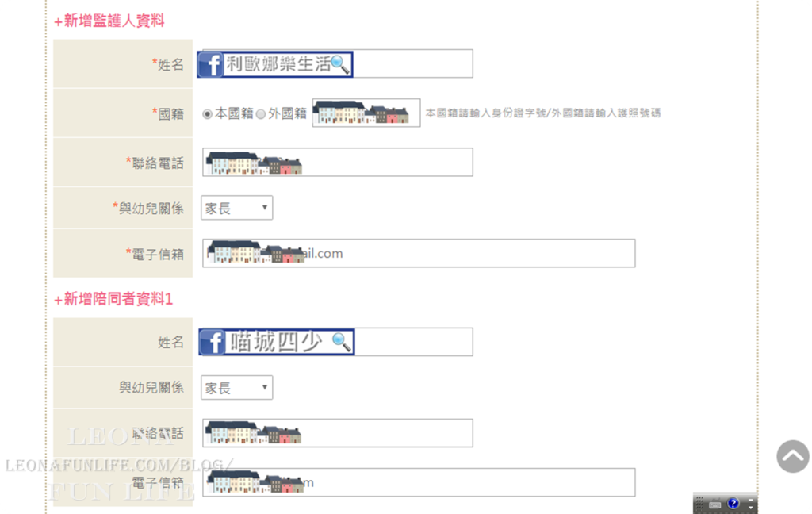Open the language bar options arrow

click(x=751, y=508)
